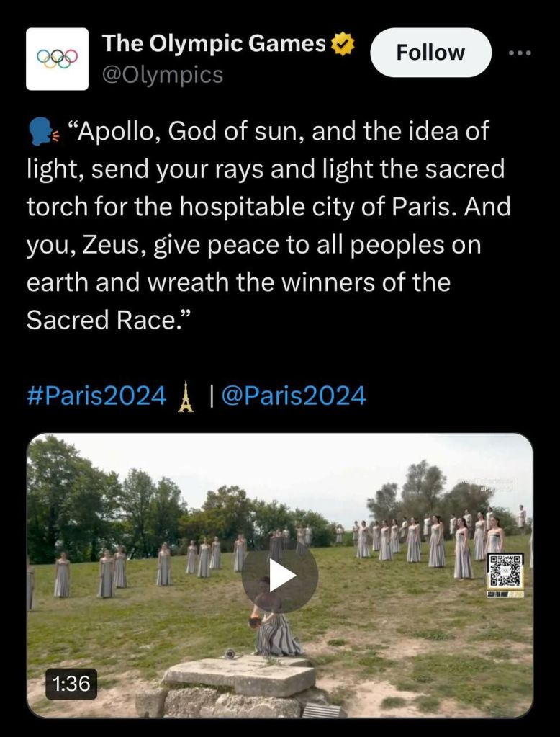Image resolution: width=560 pixels, height=737 pixels.
Task: Click the Eiffel Tower emoji
Action: click(x=186, y=396)
